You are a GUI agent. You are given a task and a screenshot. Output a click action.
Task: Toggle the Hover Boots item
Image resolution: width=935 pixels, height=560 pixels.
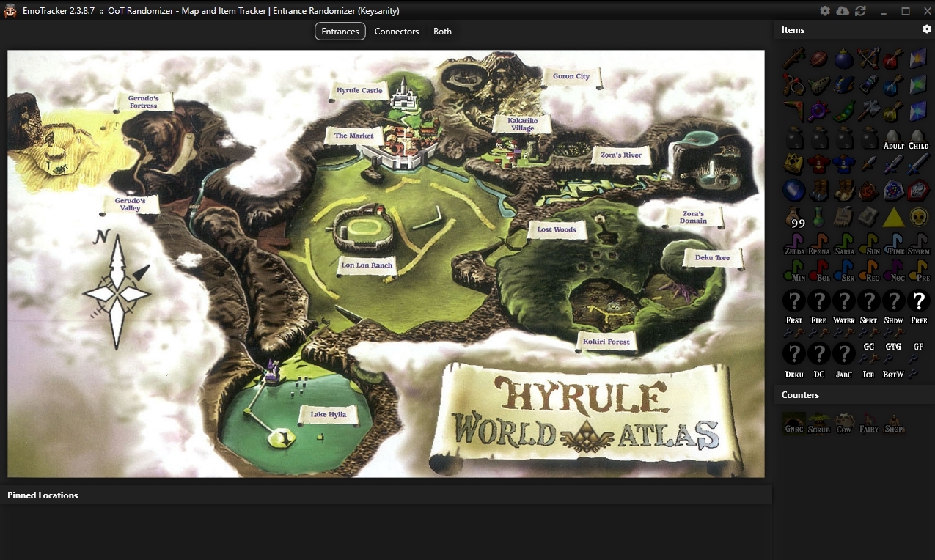pos(844,191)
